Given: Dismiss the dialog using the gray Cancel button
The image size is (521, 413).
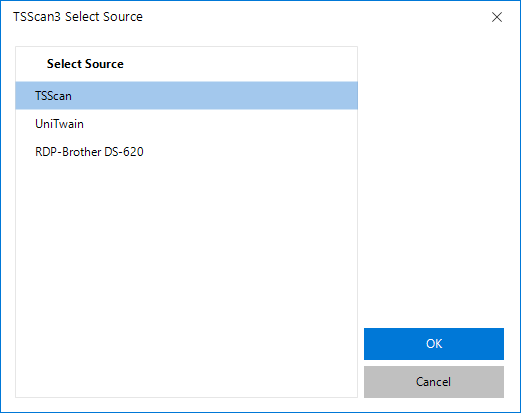Looking at the screenshot, I should click(434, 382).
